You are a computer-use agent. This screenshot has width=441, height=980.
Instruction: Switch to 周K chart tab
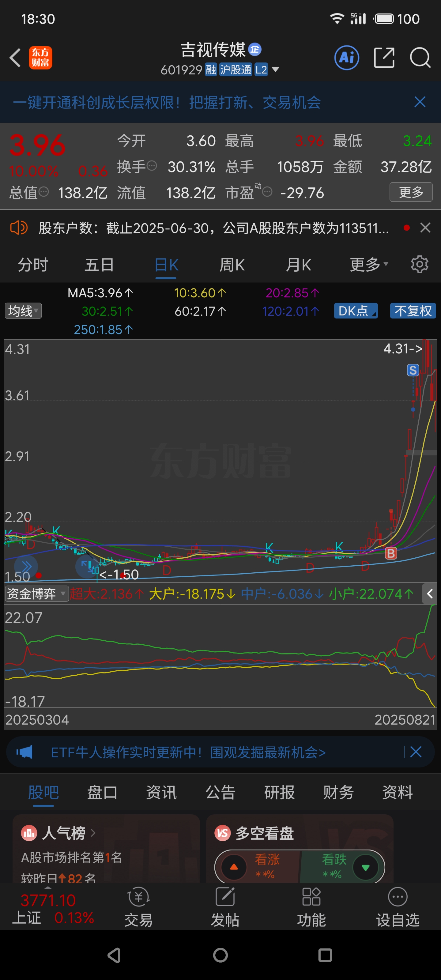pyautogui.click(x=232, y=265)
